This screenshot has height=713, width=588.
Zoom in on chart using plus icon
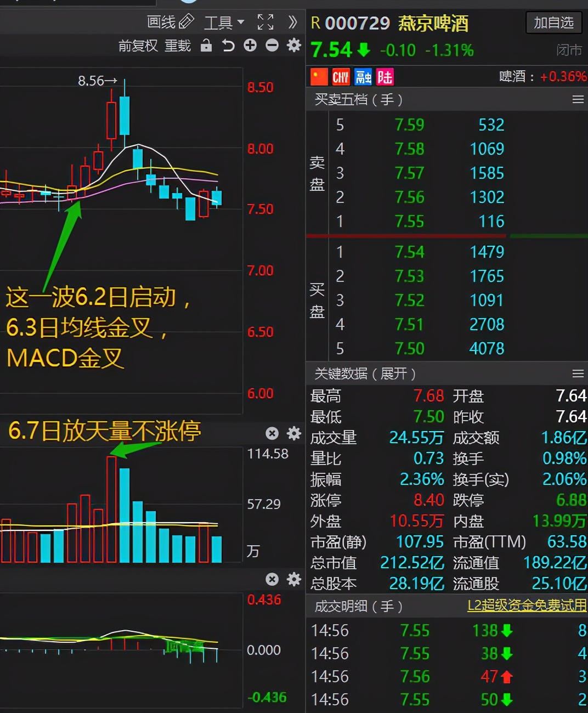[250, 46]
